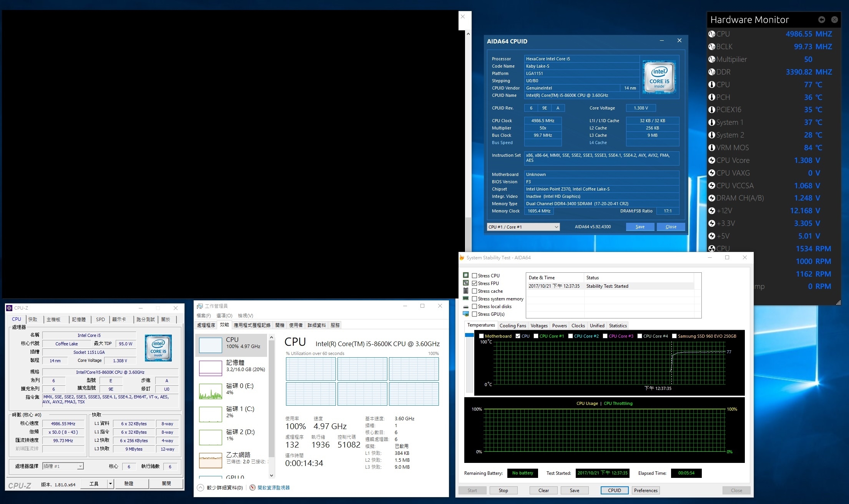Image resolution: width=849 pixels, height=504 pixels.
Task: Click the CPUID button in Stability Test
Action: tap(614, 490)
